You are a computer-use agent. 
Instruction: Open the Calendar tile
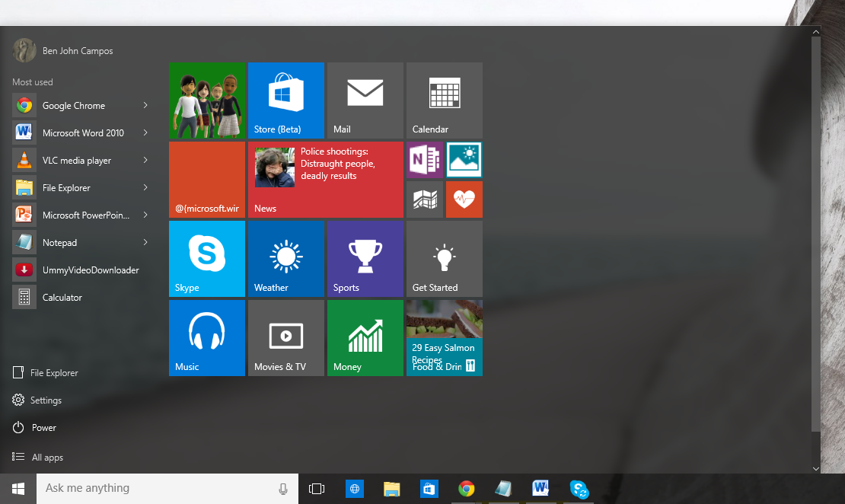click(x=445, y=100)
